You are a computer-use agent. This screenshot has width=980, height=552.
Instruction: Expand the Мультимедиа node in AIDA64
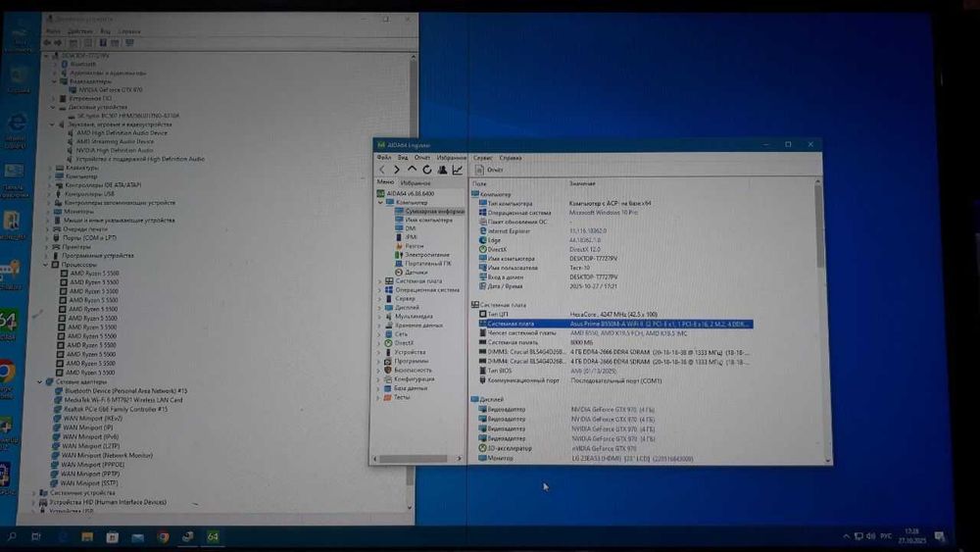379,317
